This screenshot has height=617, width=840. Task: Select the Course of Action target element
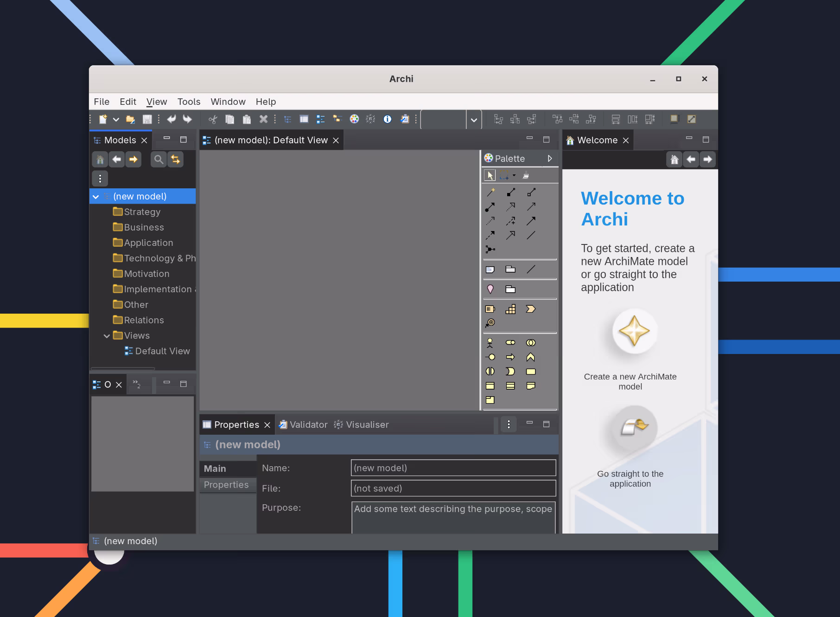click(490, 323)
